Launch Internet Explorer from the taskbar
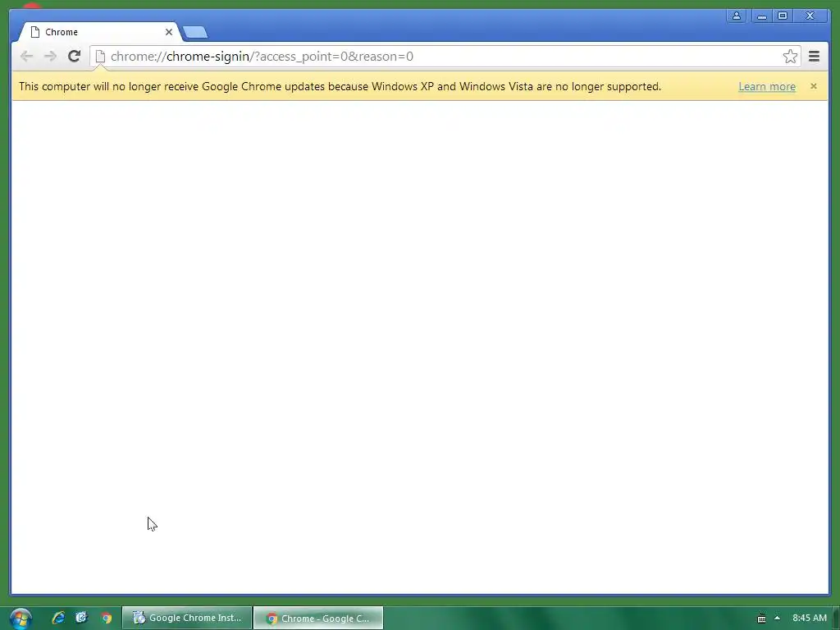This screenshot has width=840, height=630. pyautogui.click(x=58, y=618)
